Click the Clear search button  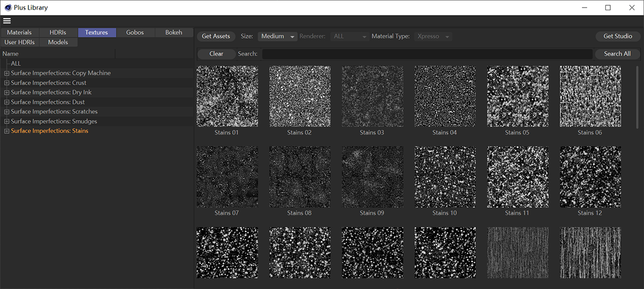(216, 54)
